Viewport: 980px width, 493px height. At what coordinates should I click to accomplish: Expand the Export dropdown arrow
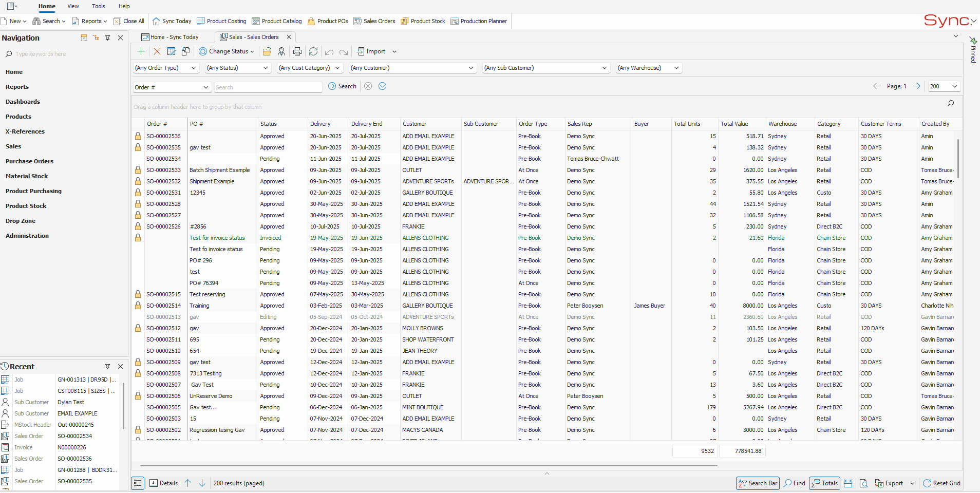[x=912, y=483]
